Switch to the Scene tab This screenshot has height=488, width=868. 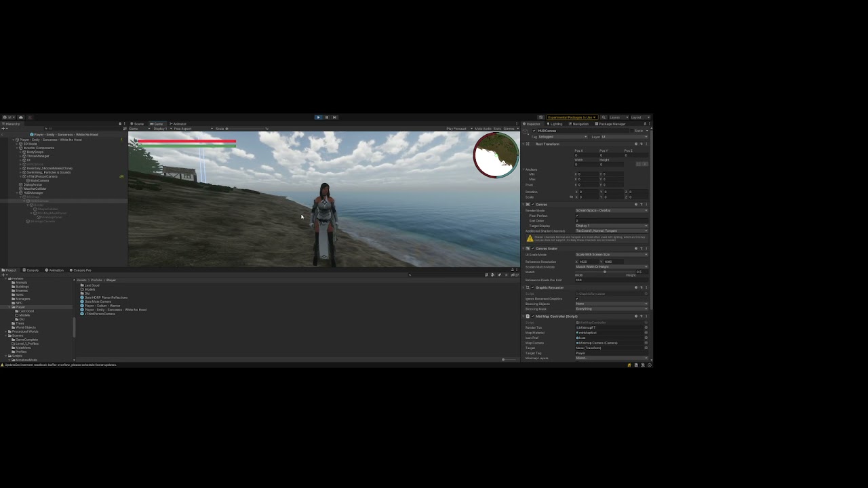[138, 123]
